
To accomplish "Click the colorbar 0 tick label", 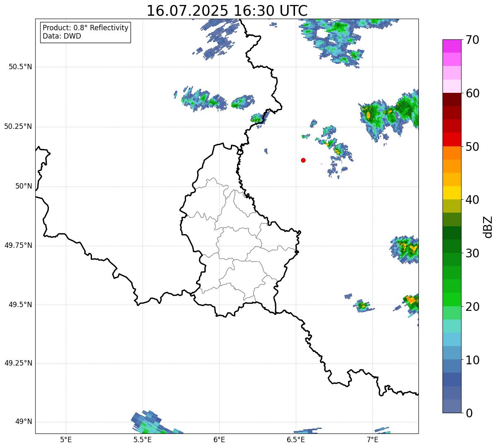I will point(469,413).
